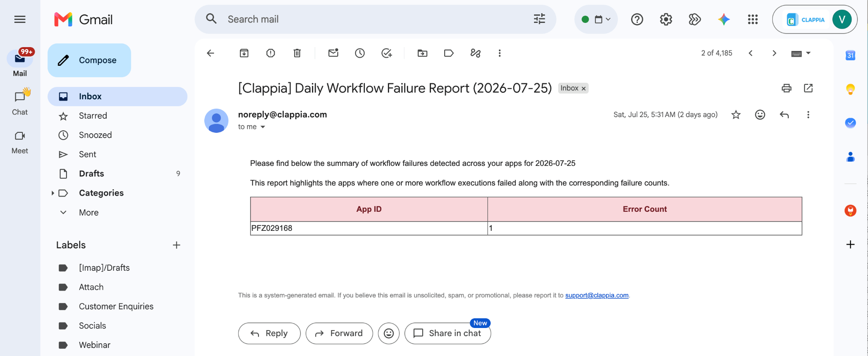
Task: Show search options filter icon
Action: pos(540,19)
